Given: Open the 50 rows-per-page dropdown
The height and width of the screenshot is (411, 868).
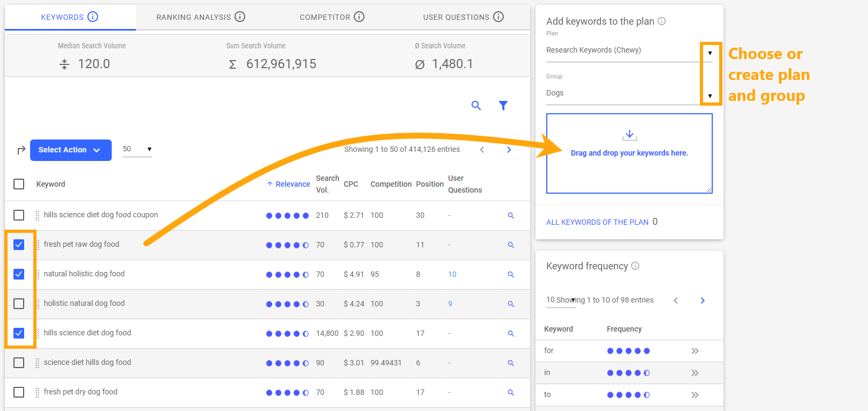Looking at the screenshot, I should [x=137, y=149].
